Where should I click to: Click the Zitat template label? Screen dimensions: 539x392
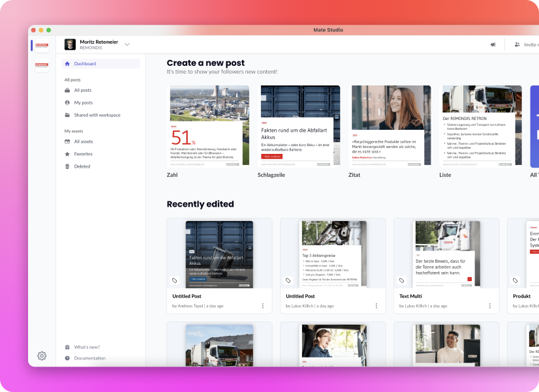pyautogui.click(x=354, y=175)
